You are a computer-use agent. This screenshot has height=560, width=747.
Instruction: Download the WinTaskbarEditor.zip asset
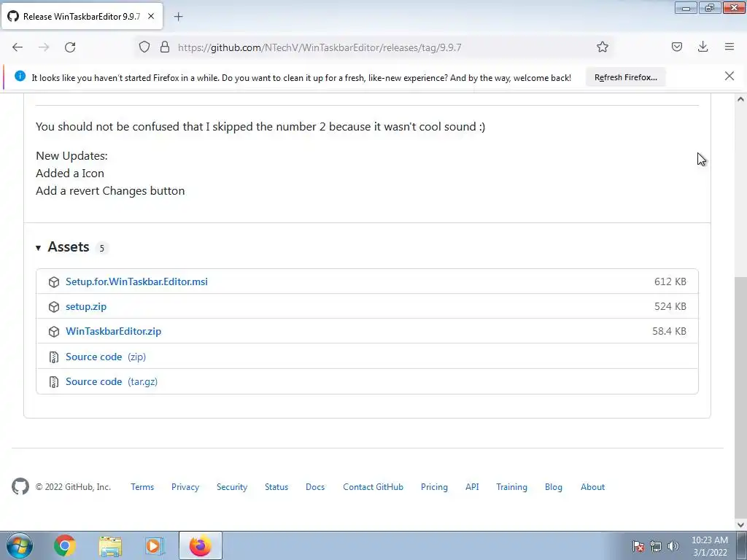coord(113,331)
